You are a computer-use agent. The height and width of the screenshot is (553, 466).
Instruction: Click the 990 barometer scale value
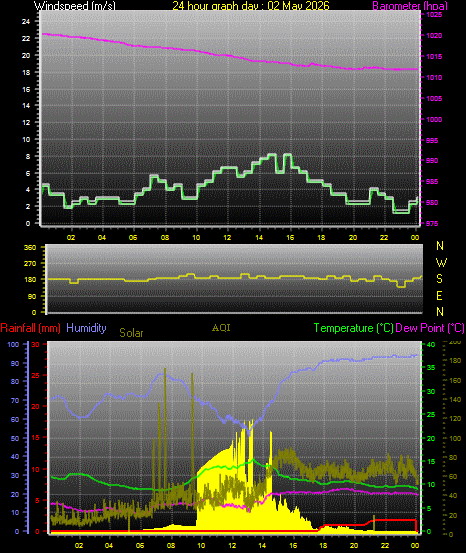point(432,160)
